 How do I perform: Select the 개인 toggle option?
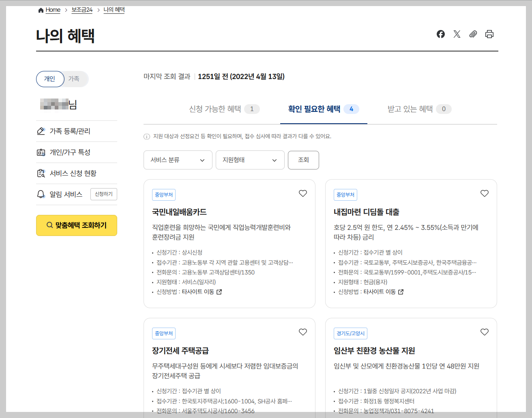(x=50, y=79)
